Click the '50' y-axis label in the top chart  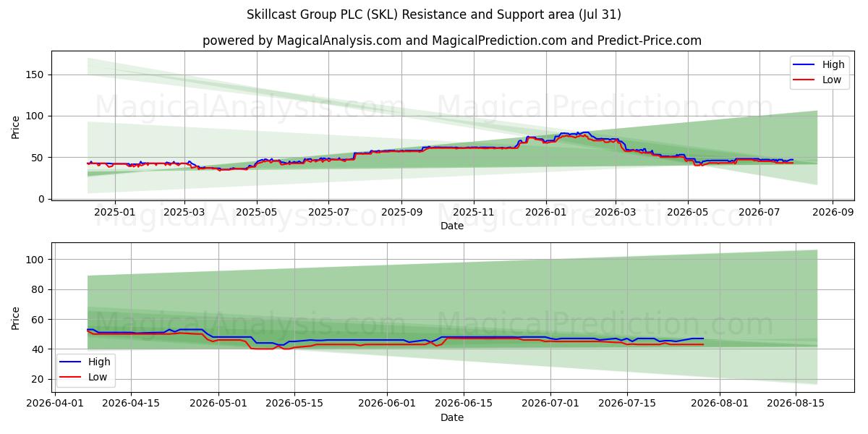[39, 158]
